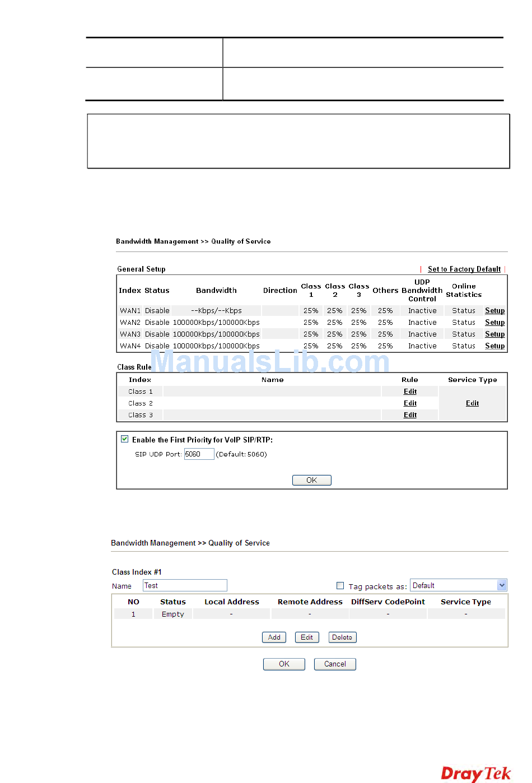View online Status for WAN2
Screen dimensions: 532x783
tap(464, 323)
